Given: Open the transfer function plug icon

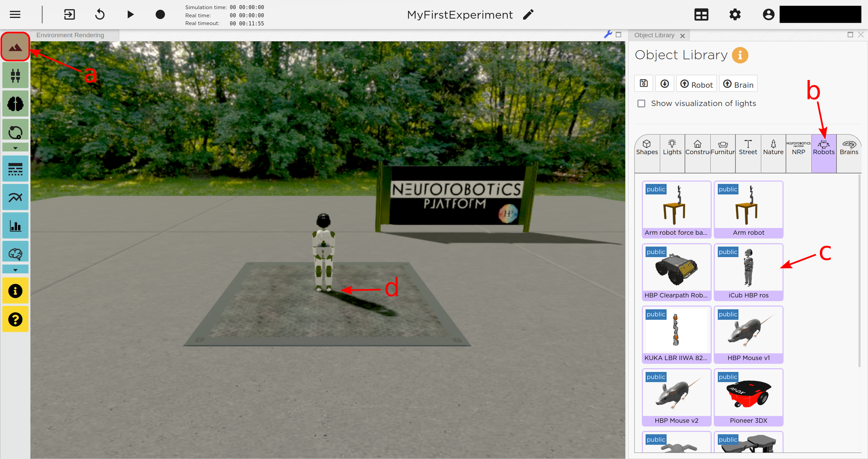Looking at the screenshot, I should click(x=15, y=75).
